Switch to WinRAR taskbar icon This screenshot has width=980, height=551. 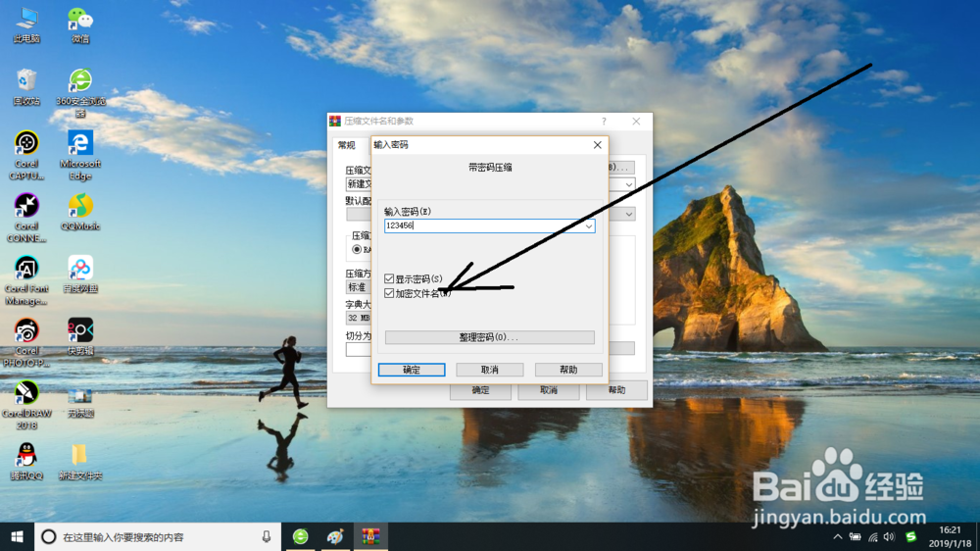[x=370, y=536]
